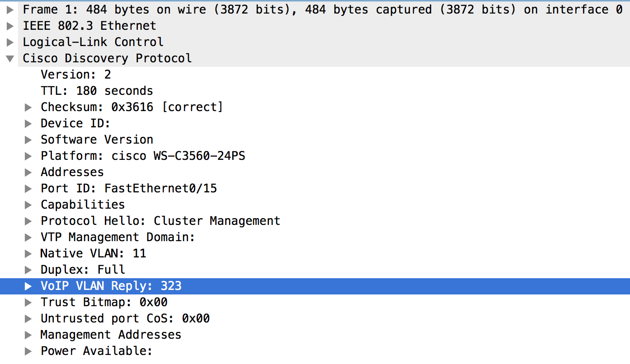The height and width of the screenshot is (364, 630).
Task: Collapse Cisco Discovery Protocol tree
Action: (10, 58)
